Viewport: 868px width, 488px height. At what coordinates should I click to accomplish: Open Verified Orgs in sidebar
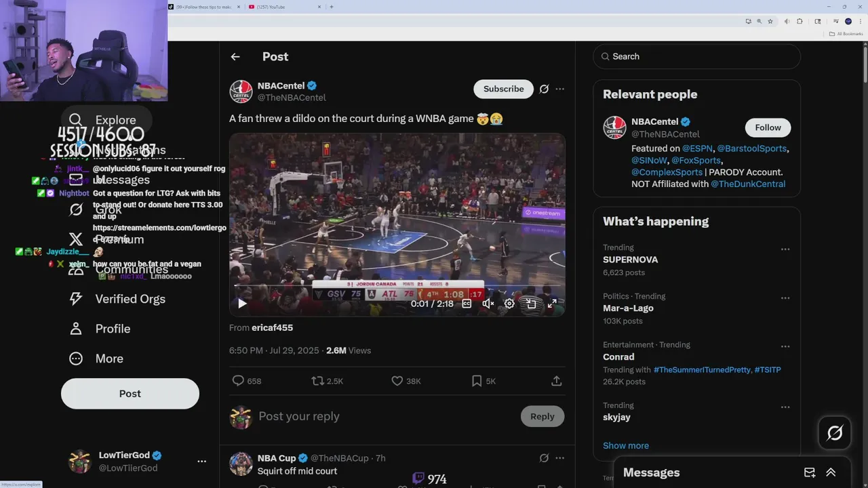tap(118, 299)
